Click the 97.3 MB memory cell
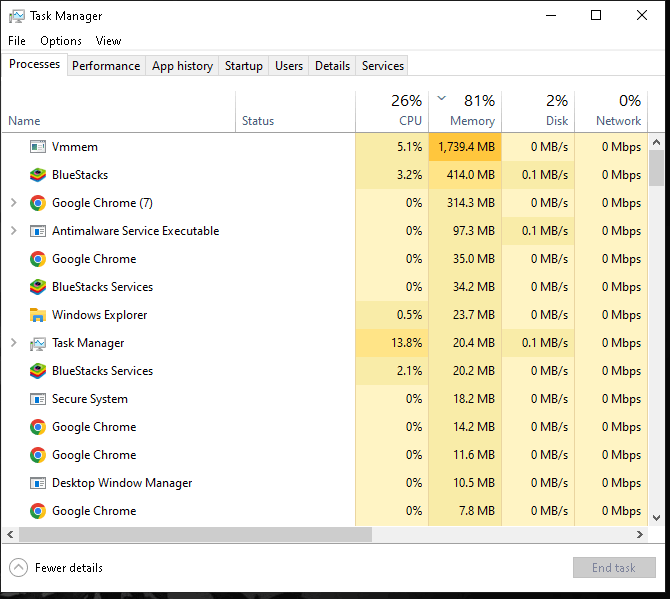Image resolution: width=670 pixels, height=599 pixels. 465,231
